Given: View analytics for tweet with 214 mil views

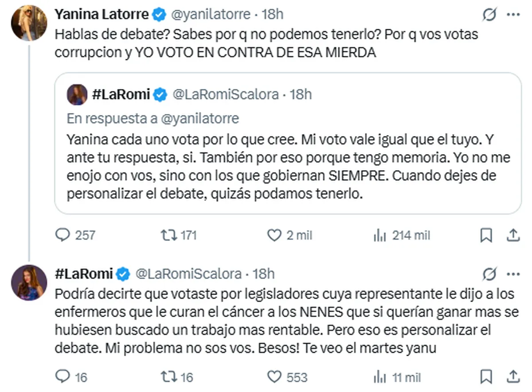Looking at the screenshot, I should point(379,235).
